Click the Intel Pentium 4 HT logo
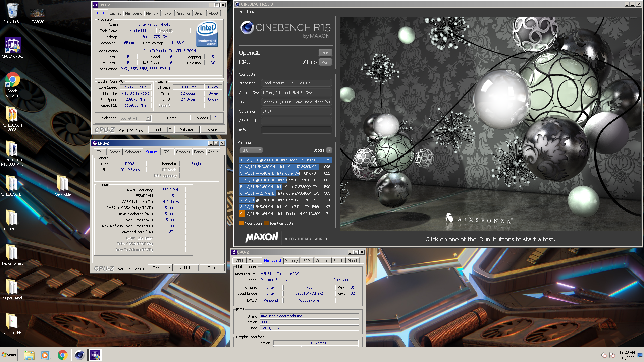 (207, 34)
